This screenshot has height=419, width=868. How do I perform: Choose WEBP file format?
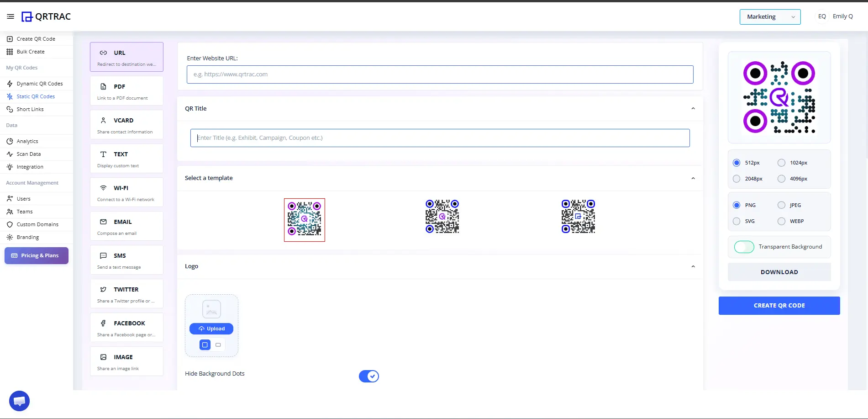781,221
